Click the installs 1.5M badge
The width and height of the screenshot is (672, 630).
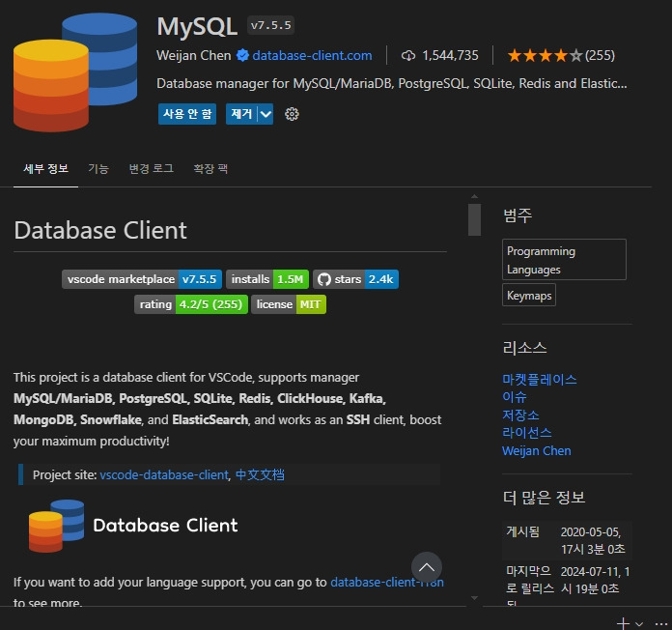tap(267, 279)
